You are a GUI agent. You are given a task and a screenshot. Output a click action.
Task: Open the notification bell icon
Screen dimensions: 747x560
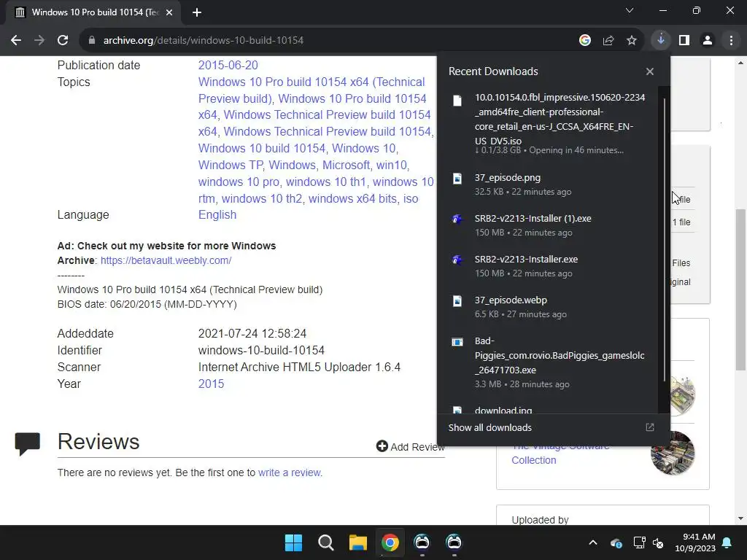(727, 542)
